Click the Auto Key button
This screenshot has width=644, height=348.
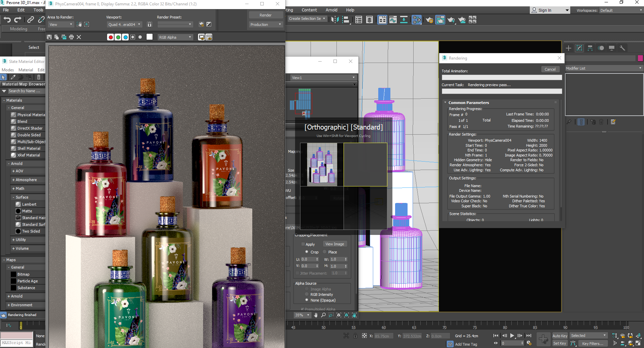[560, 336]
